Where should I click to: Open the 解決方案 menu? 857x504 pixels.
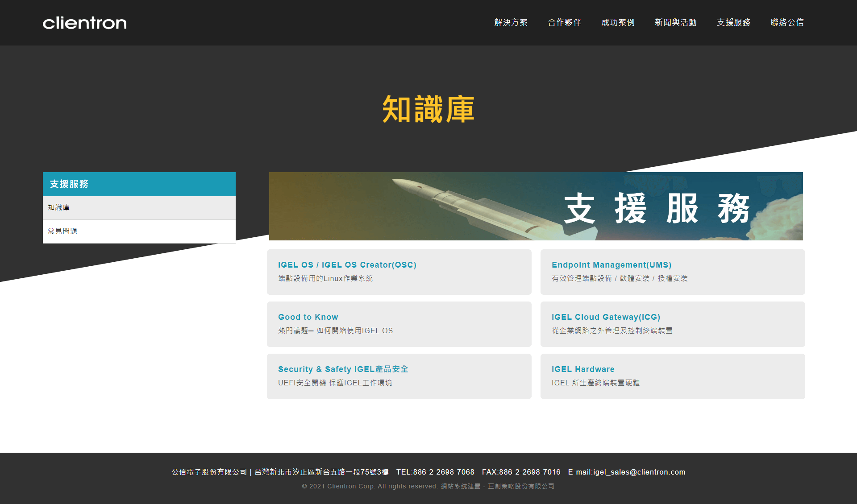511,22
